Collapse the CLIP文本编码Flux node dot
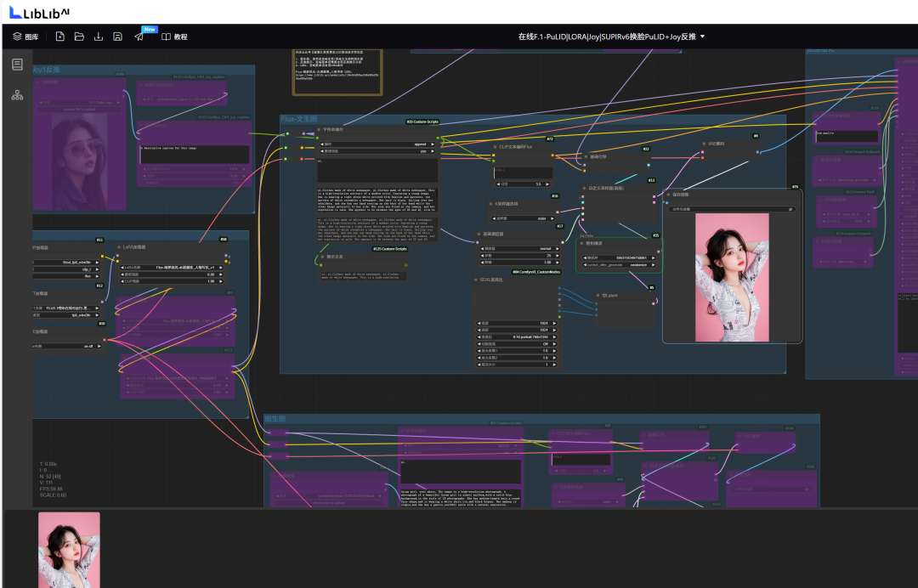The height and width of the screenshot is (588, 918). [496, 147]
